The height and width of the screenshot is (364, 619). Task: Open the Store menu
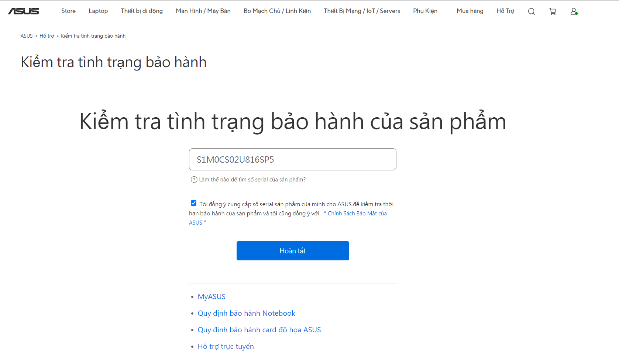coord(68,11)
